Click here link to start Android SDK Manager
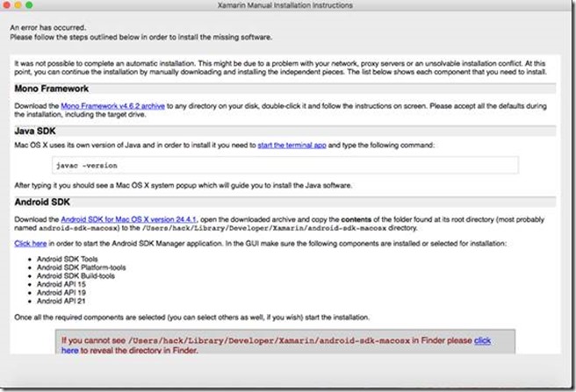The height and width of the screenshot is (392, 576). (x=31, y=243)
